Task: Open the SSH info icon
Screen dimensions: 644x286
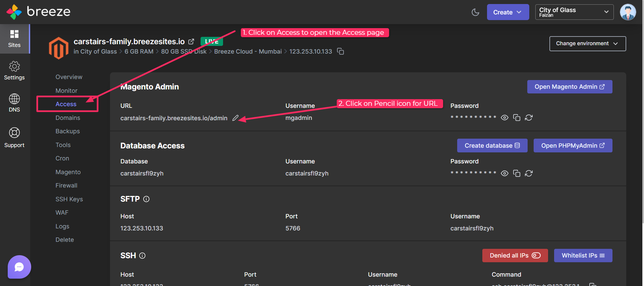Action: point(142,256)
